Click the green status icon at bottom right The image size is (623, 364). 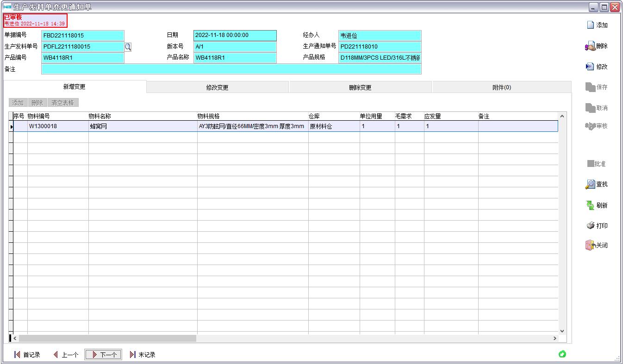[x=562, y=354]
